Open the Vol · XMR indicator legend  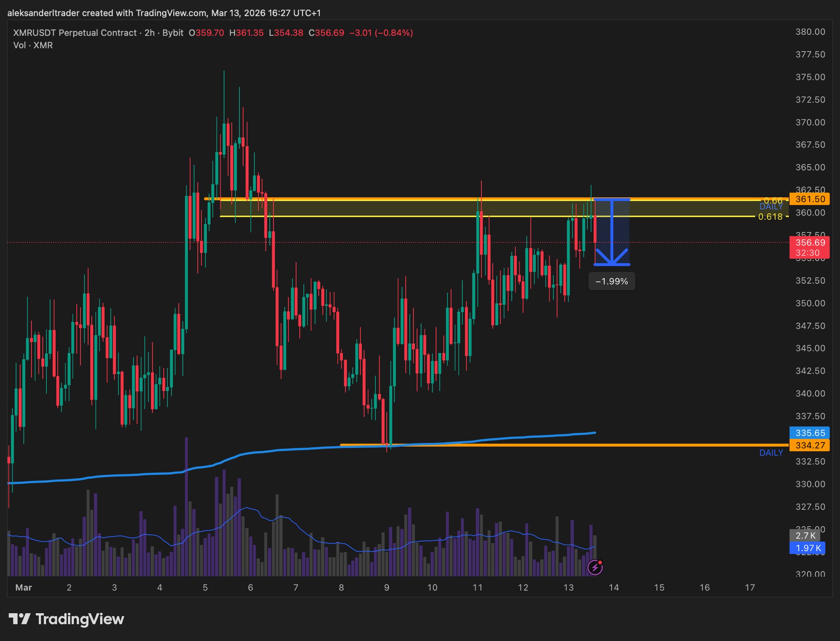[33, 45]
